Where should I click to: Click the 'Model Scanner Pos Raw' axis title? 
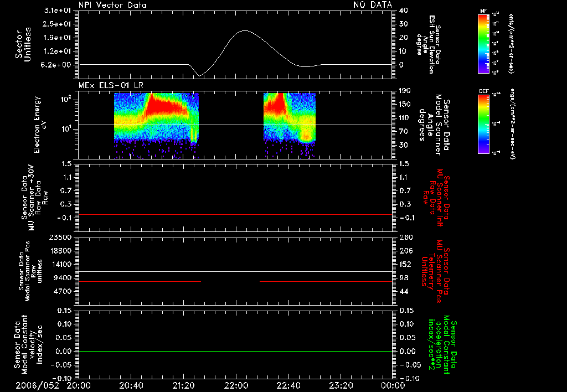point(30,271)
